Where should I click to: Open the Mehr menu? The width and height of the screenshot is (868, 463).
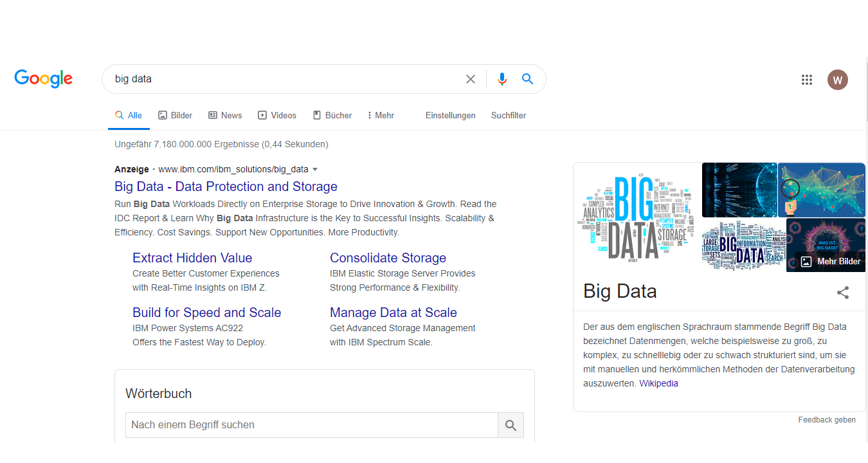(381, 116)
